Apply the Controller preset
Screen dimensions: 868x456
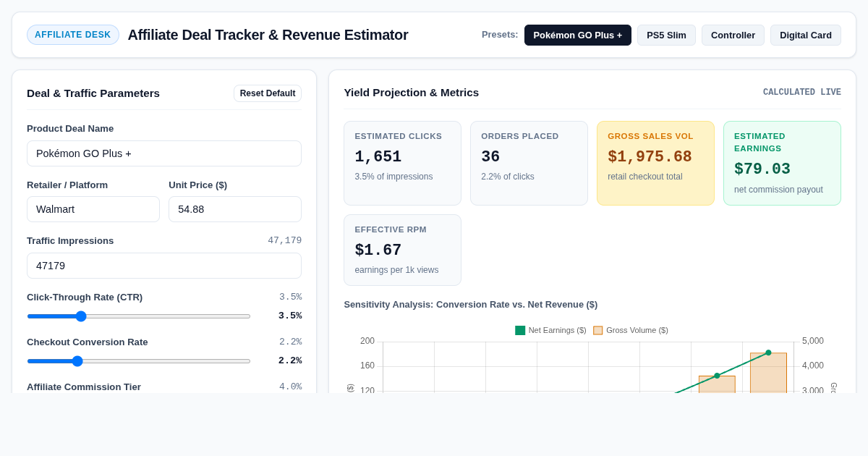tap(733, 35)
